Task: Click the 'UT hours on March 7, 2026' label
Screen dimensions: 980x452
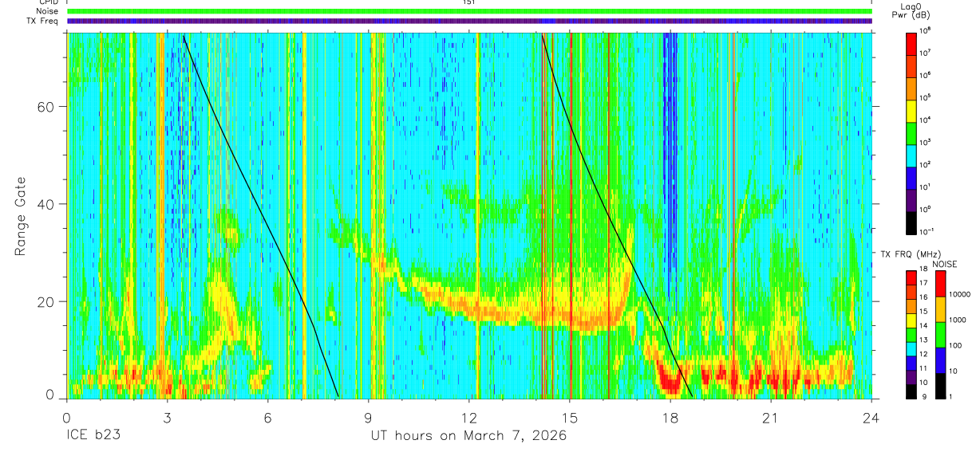Action: coord(468,436)
